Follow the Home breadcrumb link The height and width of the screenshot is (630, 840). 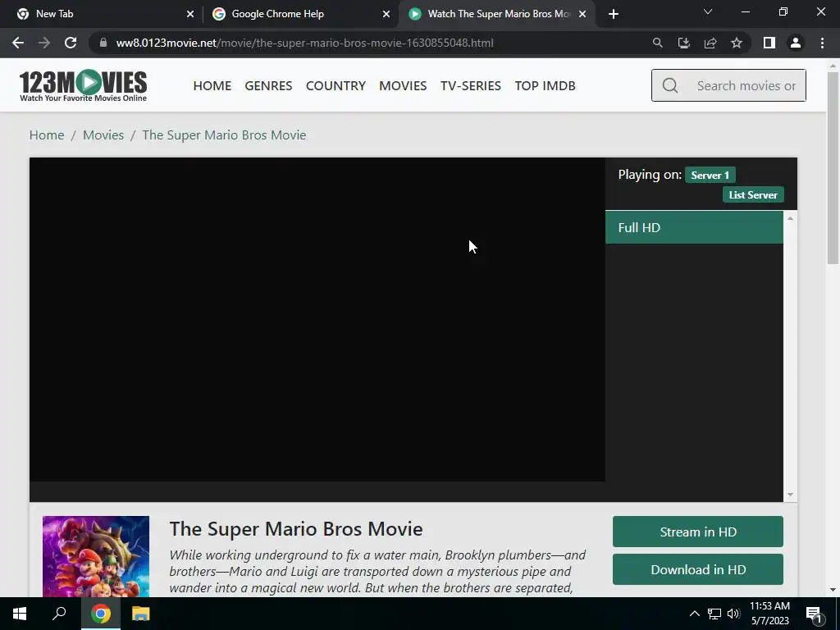coord(47,135)
